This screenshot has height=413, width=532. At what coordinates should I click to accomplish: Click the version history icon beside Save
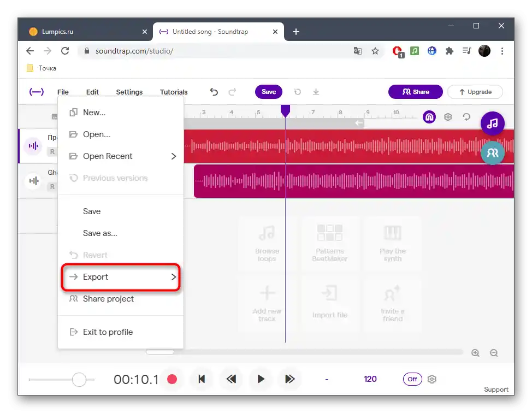tap(298, 92)
